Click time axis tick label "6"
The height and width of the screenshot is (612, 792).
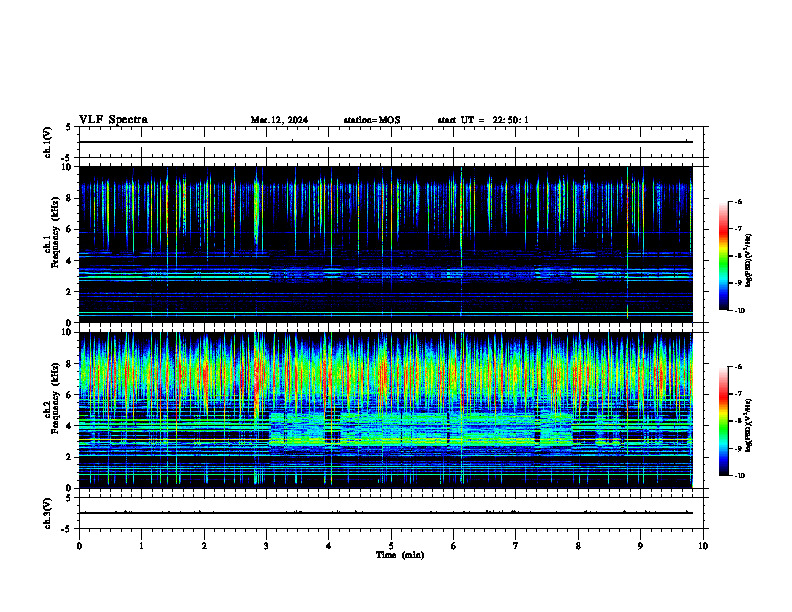tap(454, 546)
